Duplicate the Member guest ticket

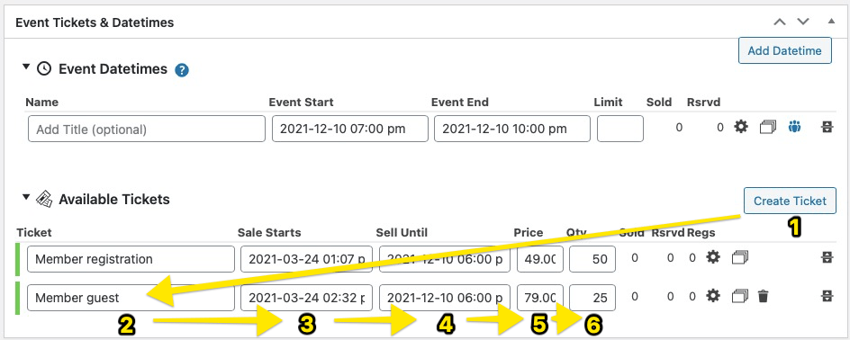click(x=739, y=296)
